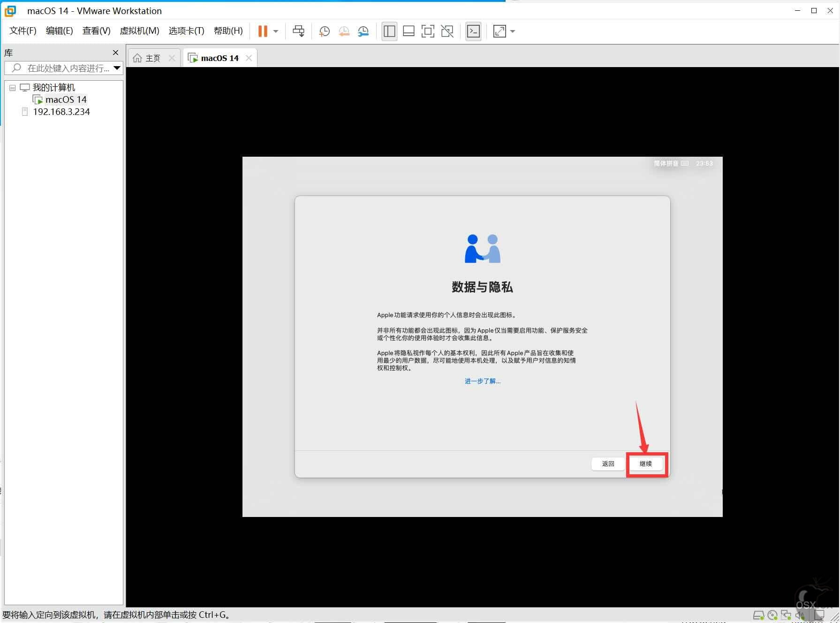The height and width of the screenshot is (623, 840).
Task: Open the 虚拟机(M) menu
Action: [x=139, y=31]
